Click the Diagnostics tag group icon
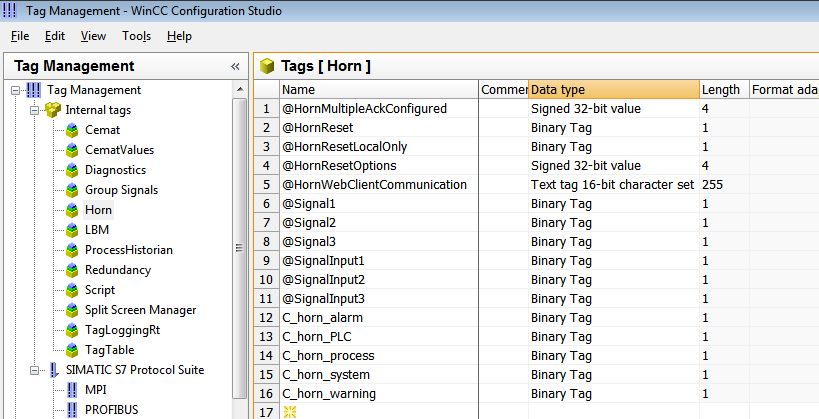The width and height of the screenshot is (819, 419). [72, 170]
